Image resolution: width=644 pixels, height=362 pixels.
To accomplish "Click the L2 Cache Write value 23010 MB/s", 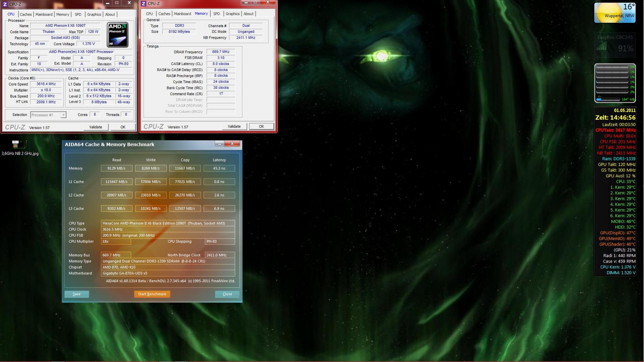I will [x=151, y=195].
